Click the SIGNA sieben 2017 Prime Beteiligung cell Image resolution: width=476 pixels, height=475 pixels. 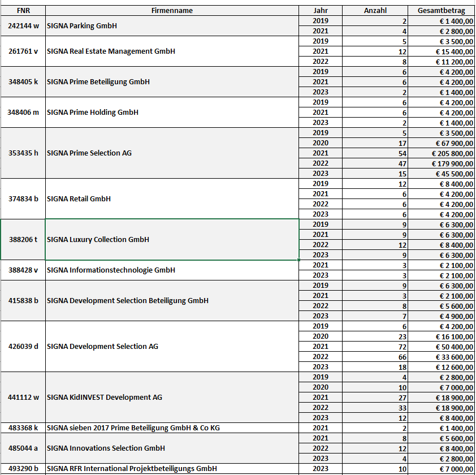point(172,428)
